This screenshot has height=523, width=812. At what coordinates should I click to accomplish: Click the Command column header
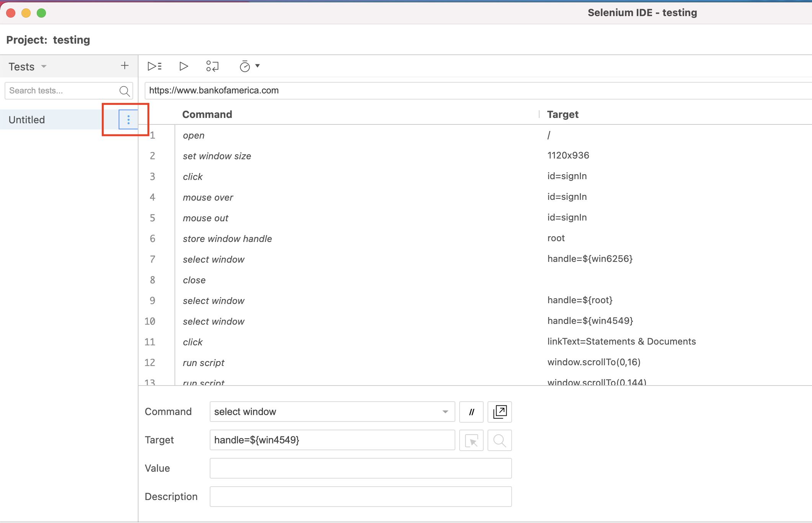point(207,114)
